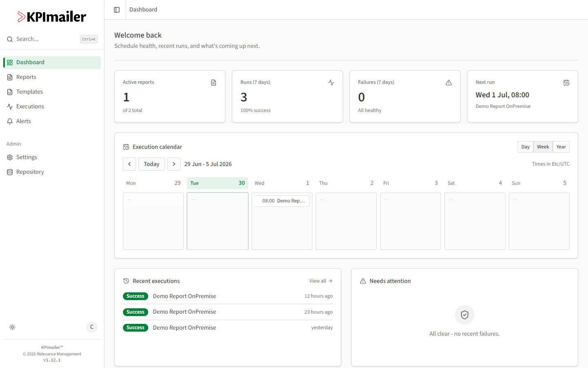This screenshot has width=588, height=368.
Task: Select the Tue 30 day header
Action: 218,183
